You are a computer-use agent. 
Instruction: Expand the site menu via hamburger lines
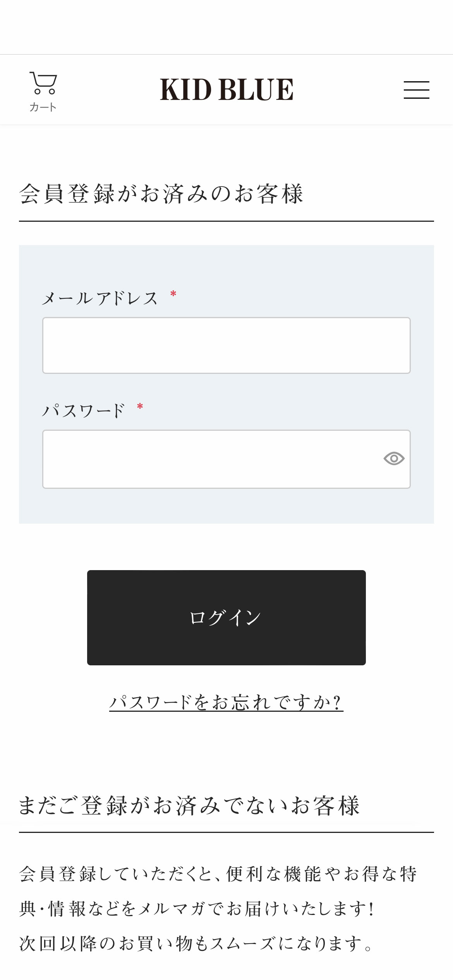coord(416,89)
